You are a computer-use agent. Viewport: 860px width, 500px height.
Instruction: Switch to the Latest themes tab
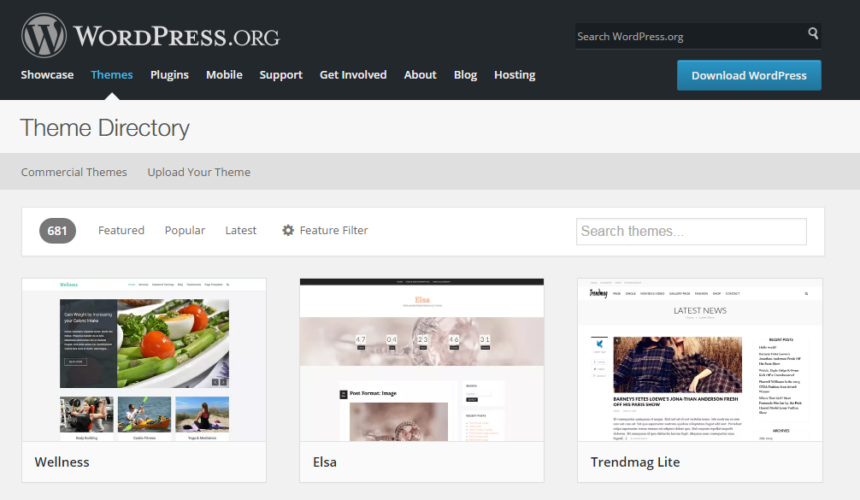coord(241,230)
